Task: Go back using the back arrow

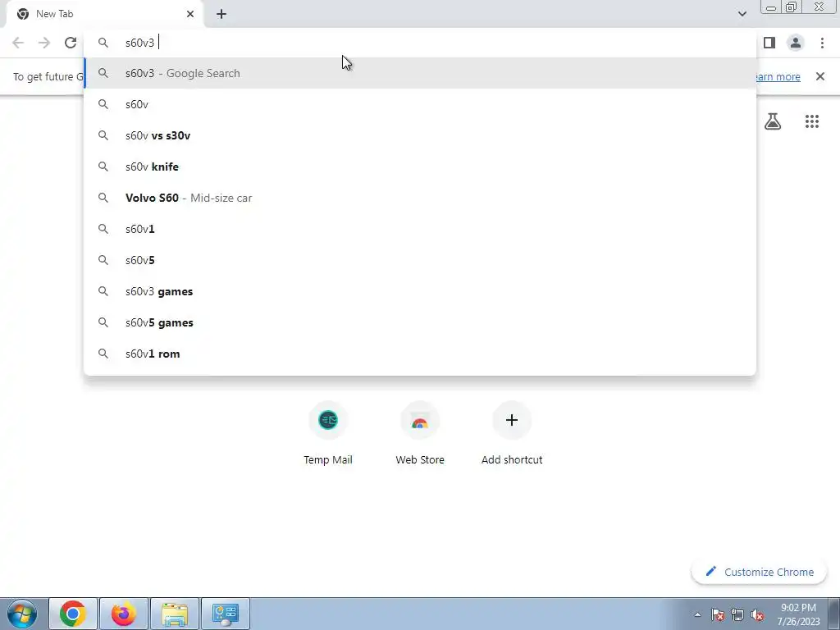Action: tap(18, 43)
